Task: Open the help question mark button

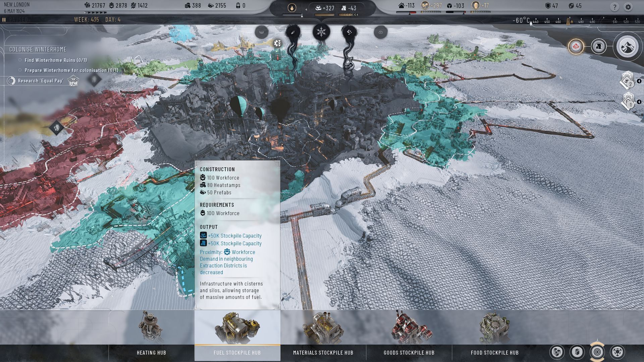Action: (614, 7)
